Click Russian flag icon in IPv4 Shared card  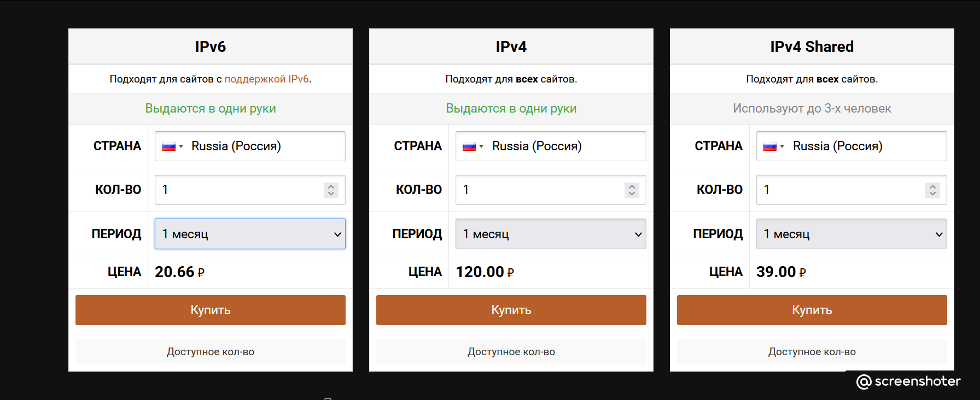coord(770,146)
